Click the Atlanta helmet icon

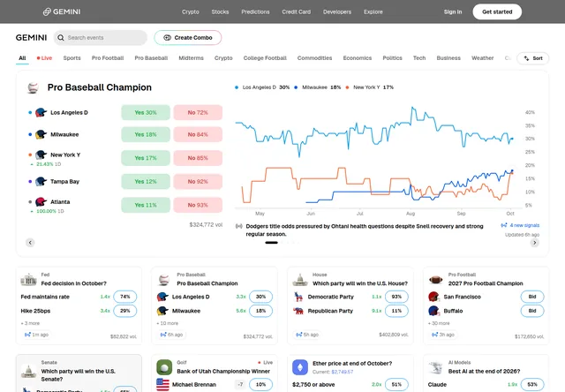click(x=41, y=202)
